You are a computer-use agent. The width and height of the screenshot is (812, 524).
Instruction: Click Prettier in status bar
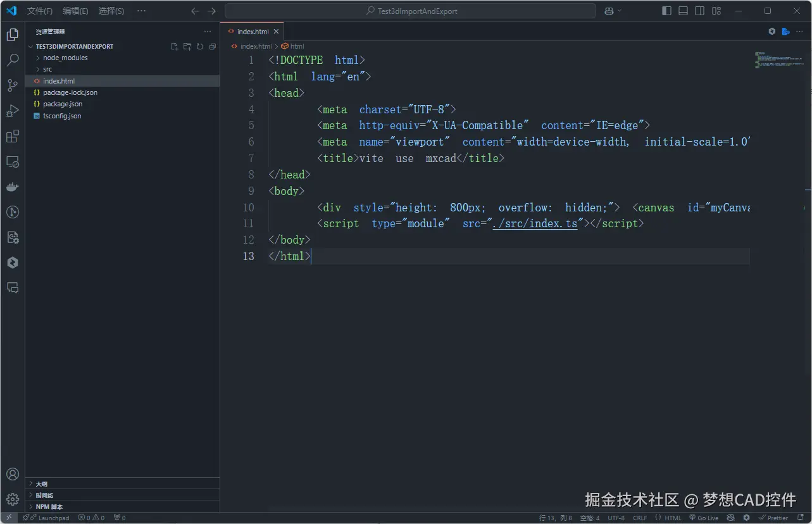click(x=773, y=518)
